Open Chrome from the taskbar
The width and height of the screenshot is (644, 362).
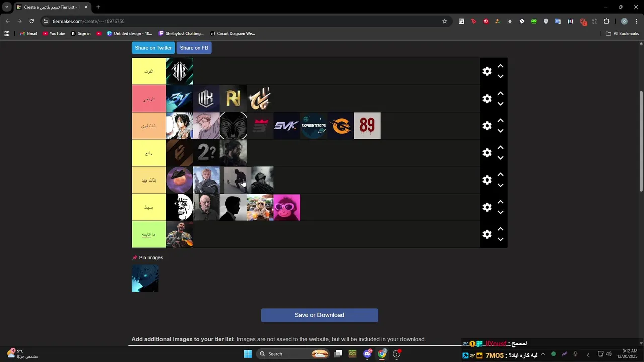pos(382,354)
